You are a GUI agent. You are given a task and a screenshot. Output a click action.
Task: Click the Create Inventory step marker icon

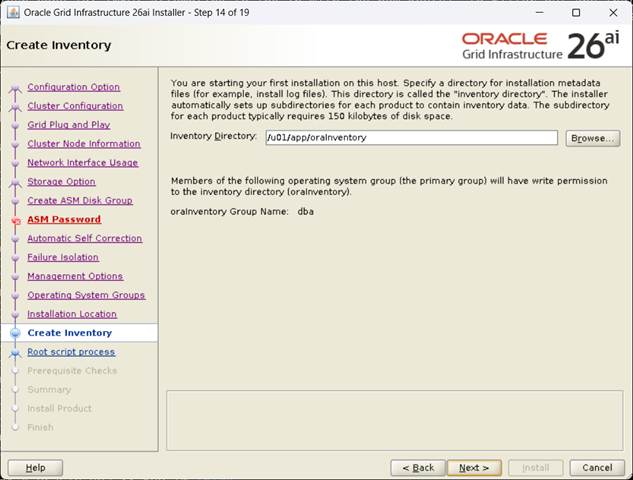tap(15, 333)
